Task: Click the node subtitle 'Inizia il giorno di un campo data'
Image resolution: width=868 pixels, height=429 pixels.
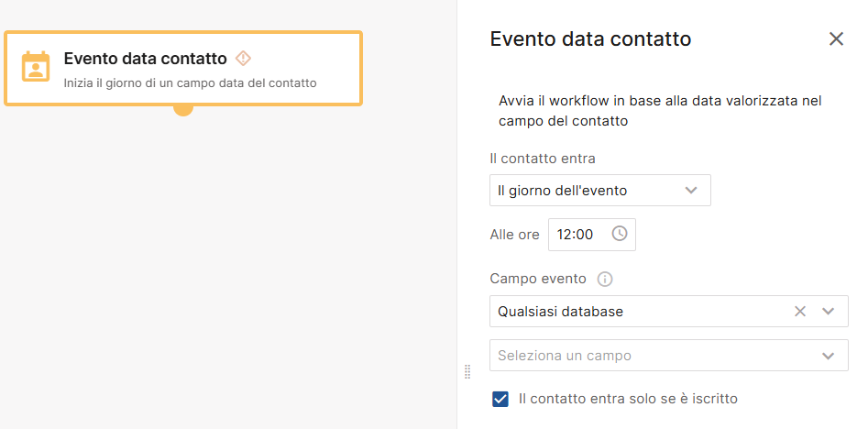Action: (190, 83)
